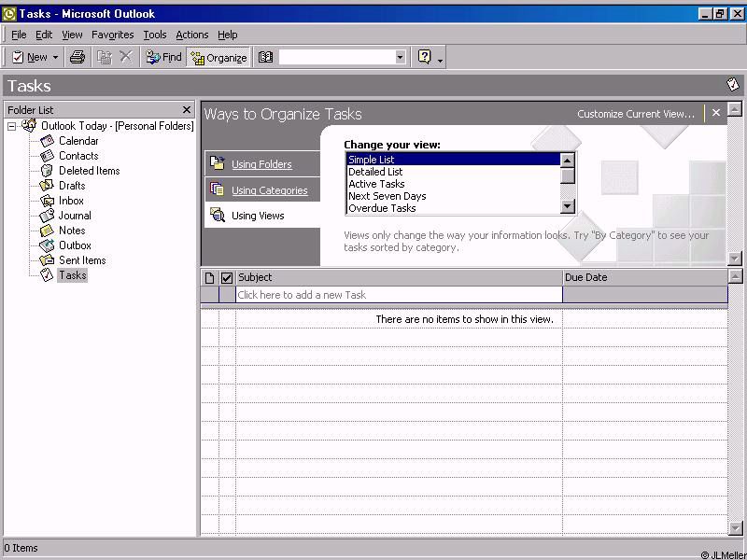Viewport: 747px width, 560px height.
Task: Open the Actions menu
Action: tap(192, 35)
